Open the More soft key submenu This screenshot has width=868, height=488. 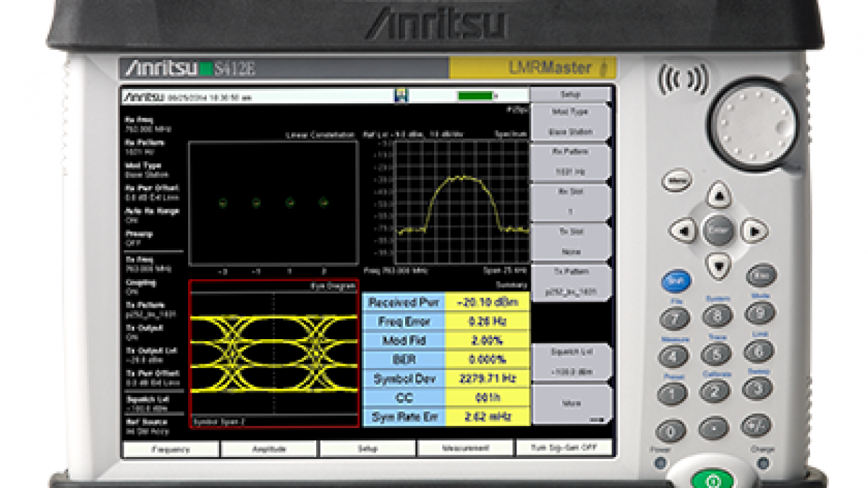(572, 403)
